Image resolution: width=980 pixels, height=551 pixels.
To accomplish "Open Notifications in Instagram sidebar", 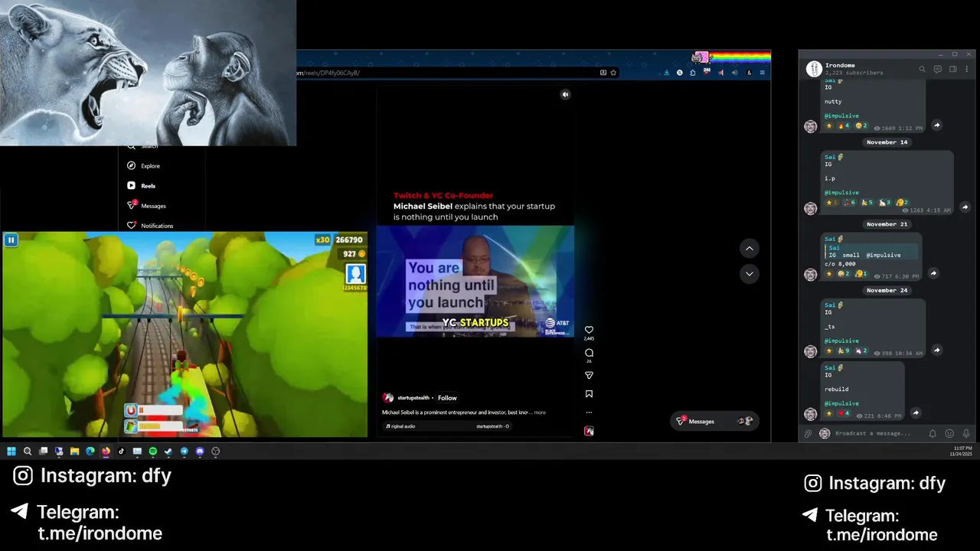I will coord(150,226).
